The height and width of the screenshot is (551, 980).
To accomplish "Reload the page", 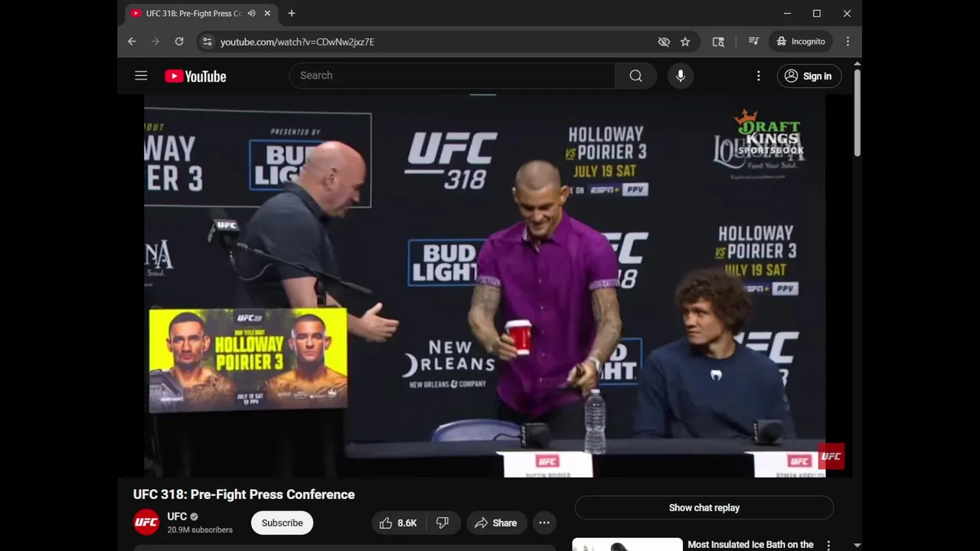I will point(179,41).
